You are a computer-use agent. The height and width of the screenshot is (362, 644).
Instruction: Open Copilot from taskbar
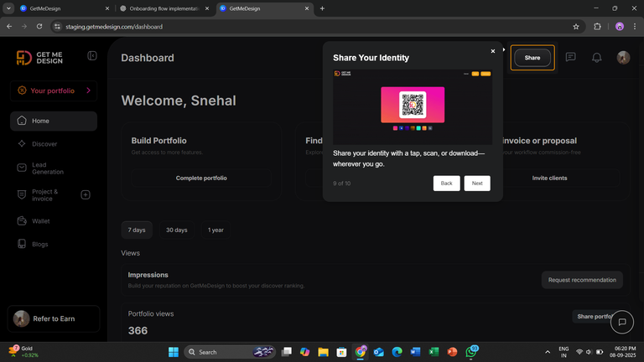(304, 352)
